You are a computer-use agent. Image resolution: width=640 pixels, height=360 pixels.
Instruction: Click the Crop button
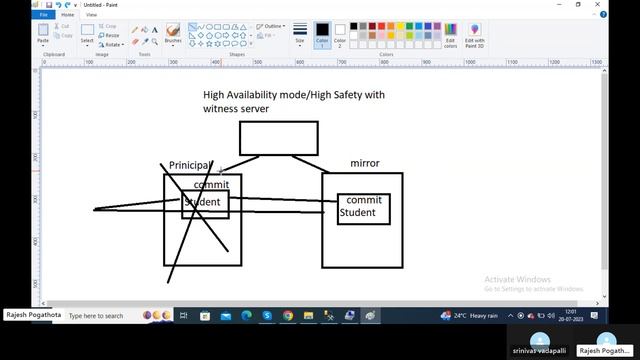point(108,26)
